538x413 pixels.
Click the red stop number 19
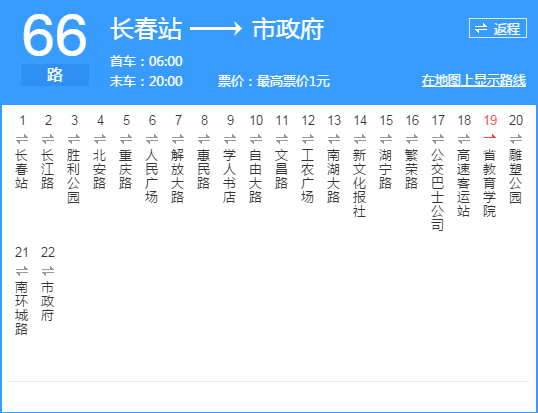[x=490, y=120]
